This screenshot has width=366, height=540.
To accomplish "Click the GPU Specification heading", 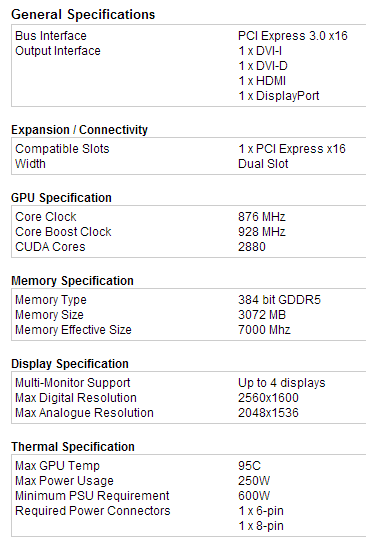I will point(61,198).
